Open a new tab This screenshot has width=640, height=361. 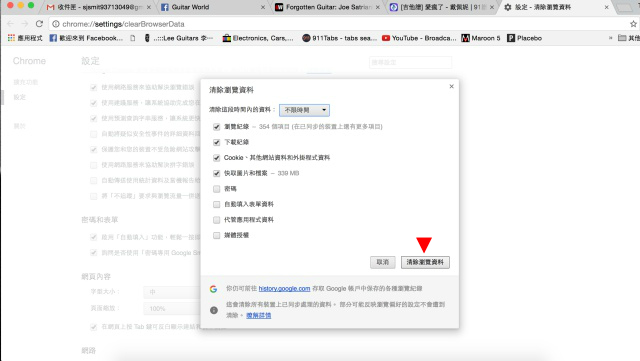624,7
